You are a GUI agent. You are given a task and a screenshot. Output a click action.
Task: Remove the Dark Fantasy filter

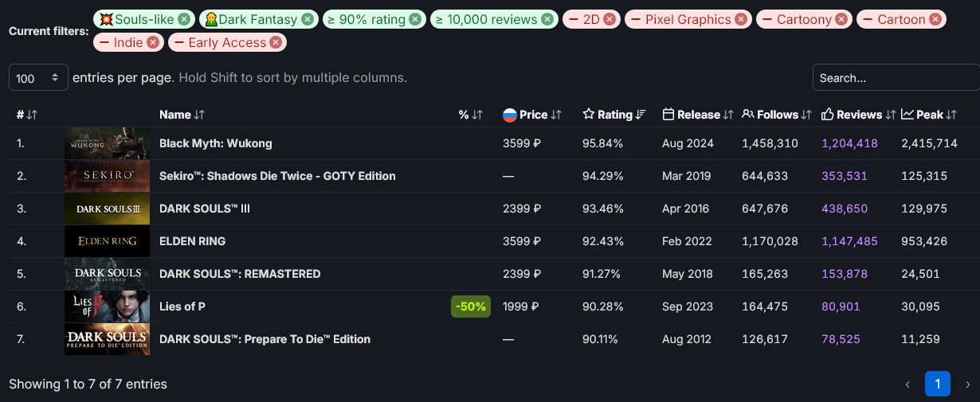[x=308, y=19]
